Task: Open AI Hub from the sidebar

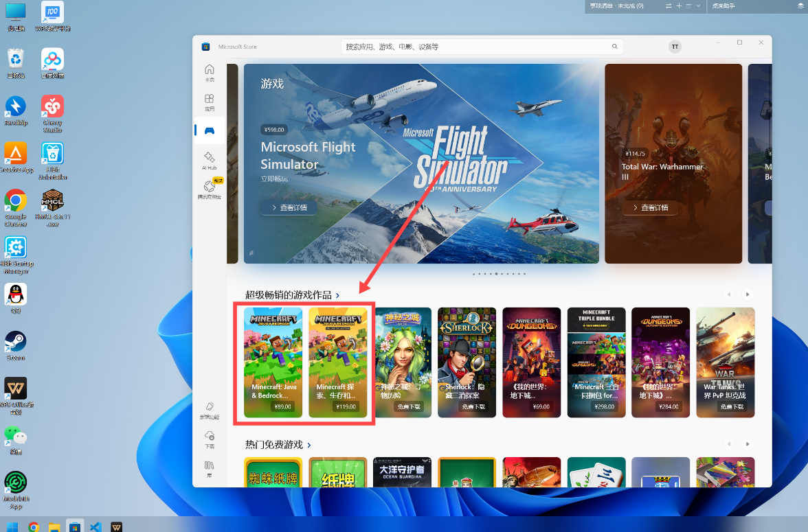Action: (209, 160)
